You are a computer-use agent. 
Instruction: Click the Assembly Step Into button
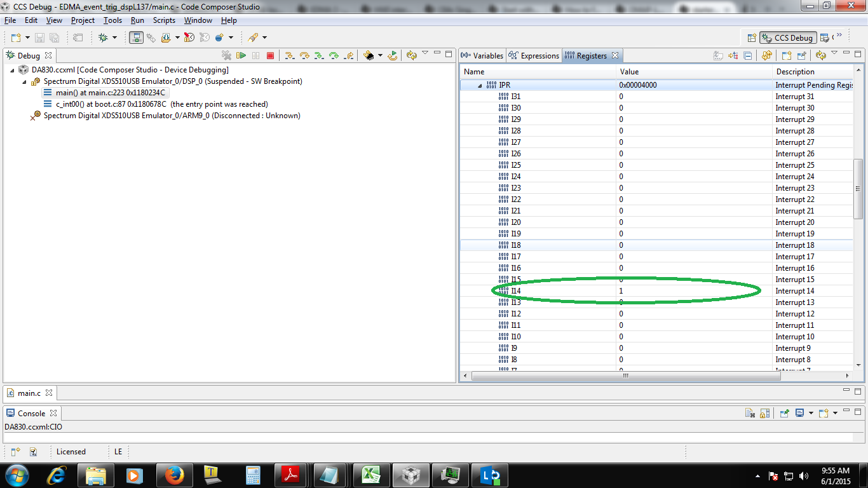[x=318, y=55]
